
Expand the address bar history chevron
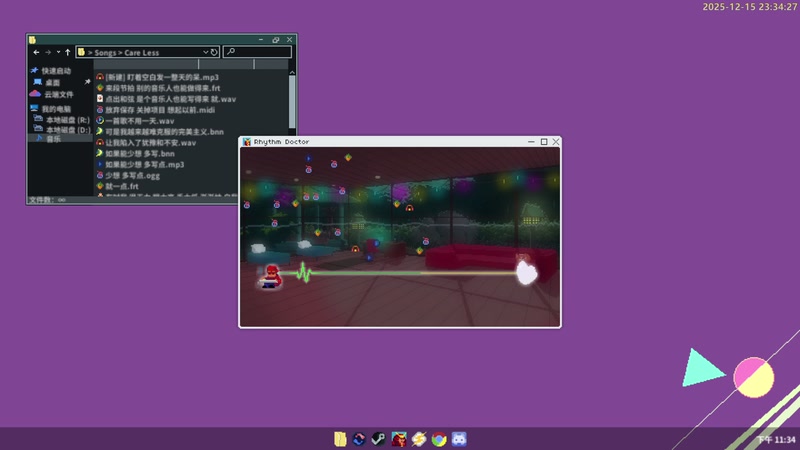pyautogui.click(x=206, y=52)
